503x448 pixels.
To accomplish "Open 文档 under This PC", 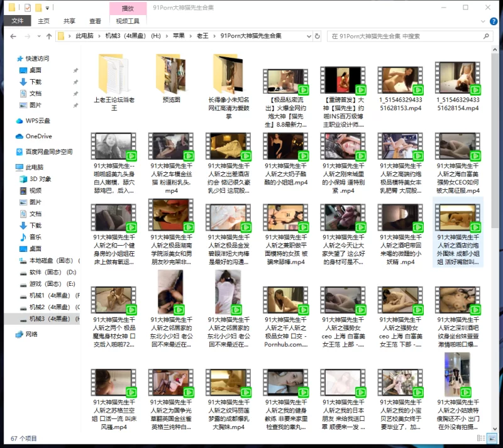I will click(x=35, y=214).
